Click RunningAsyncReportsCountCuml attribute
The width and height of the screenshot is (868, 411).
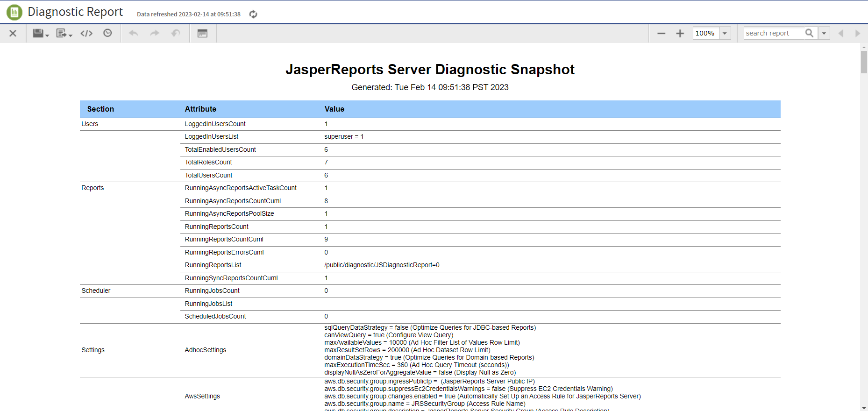tap(233, 201)
